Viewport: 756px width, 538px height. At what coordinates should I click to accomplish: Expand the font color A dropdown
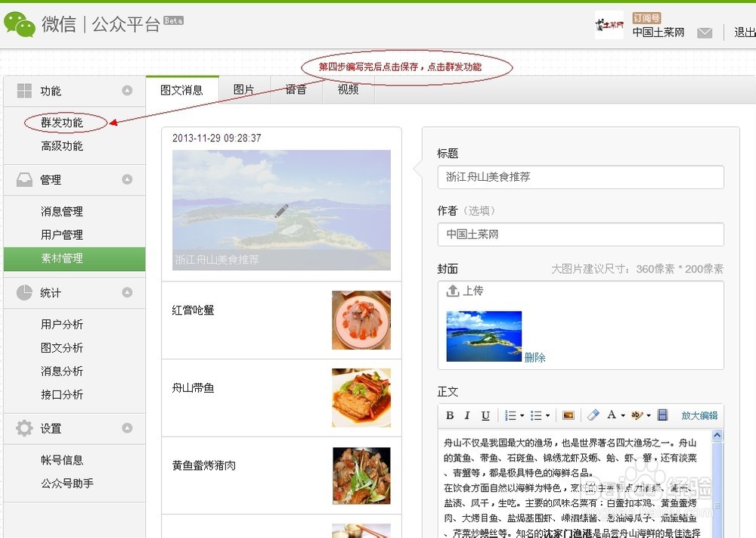(x=623, y=415)
